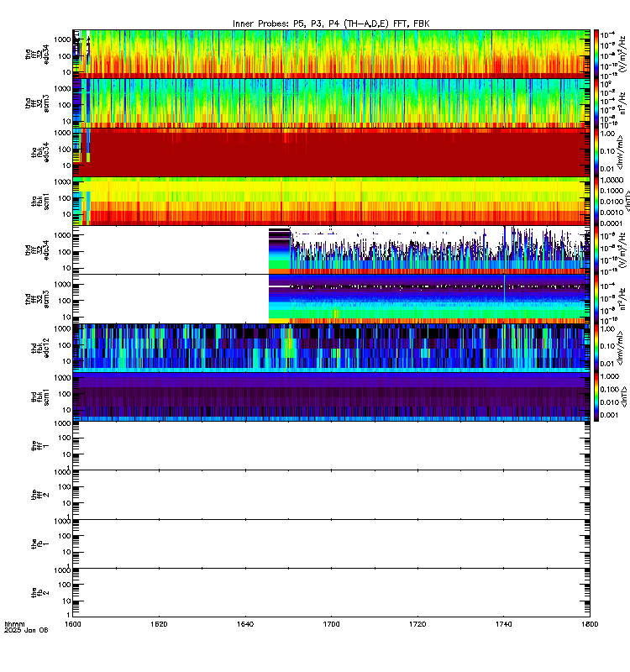Click the color bar beside tha fbk edc34
The width and height of the screenshot is (630, 672).
tap(596, 152)
